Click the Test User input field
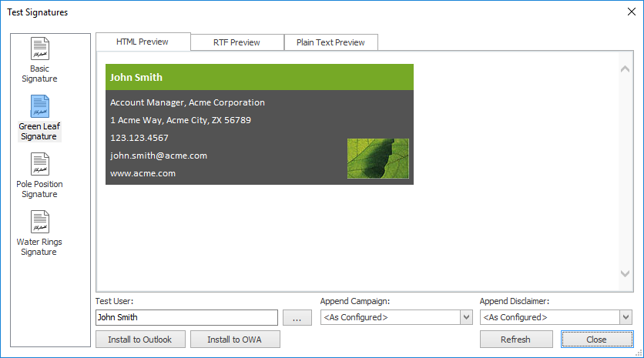The height and width of the screenshot is (358, 644). pos(187,317)
